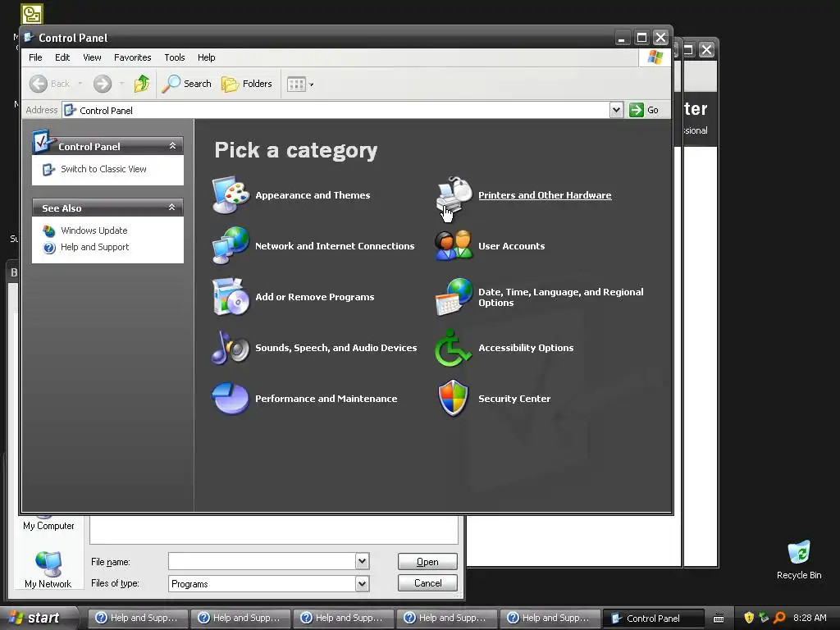Open the File name dropdown arrow

(362, 561)
